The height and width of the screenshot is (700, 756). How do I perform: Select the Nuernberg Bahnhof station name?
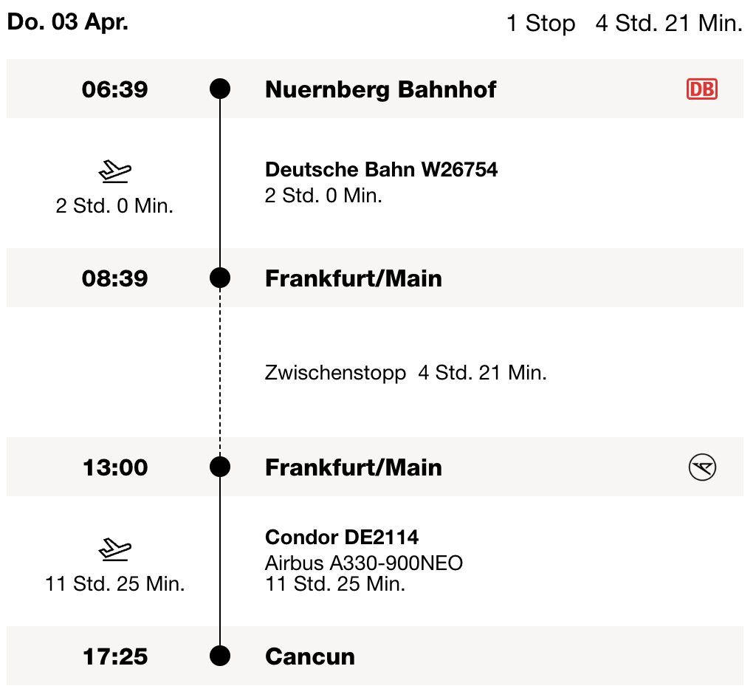380,90
